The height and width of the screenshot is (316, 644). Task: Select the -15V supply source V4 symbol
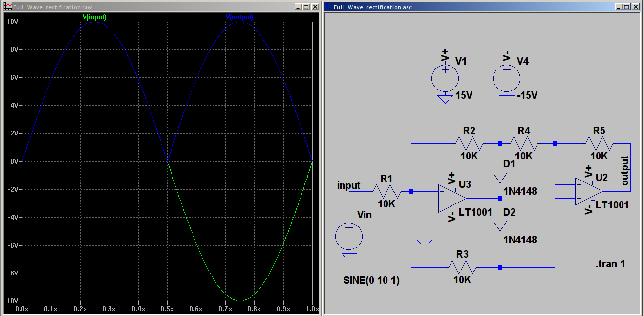point(507,77)
